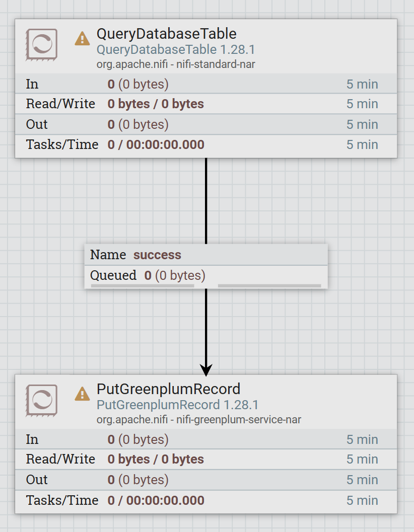Click the left queue count progress bar

143,286
